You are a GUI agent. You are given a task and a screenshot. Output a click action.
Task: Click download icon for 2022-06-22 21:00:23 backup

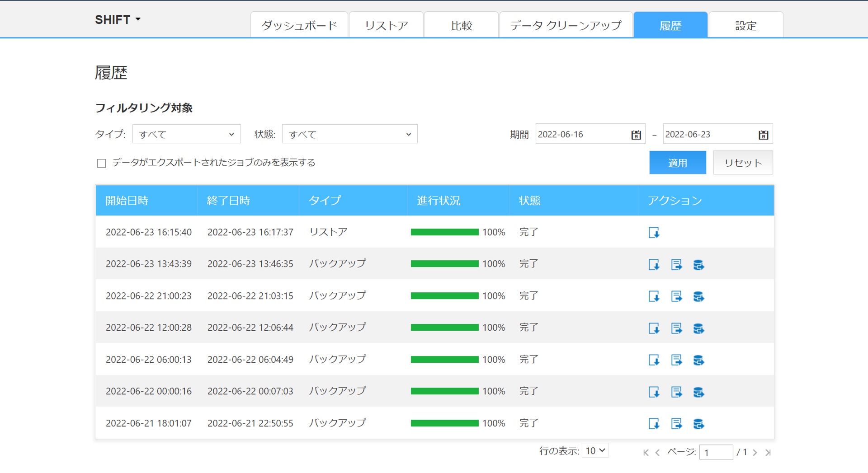[654, 296]
